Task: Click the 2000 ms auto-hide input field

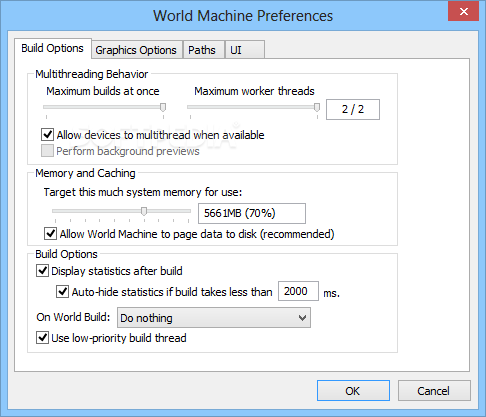Action: (298, 291)
